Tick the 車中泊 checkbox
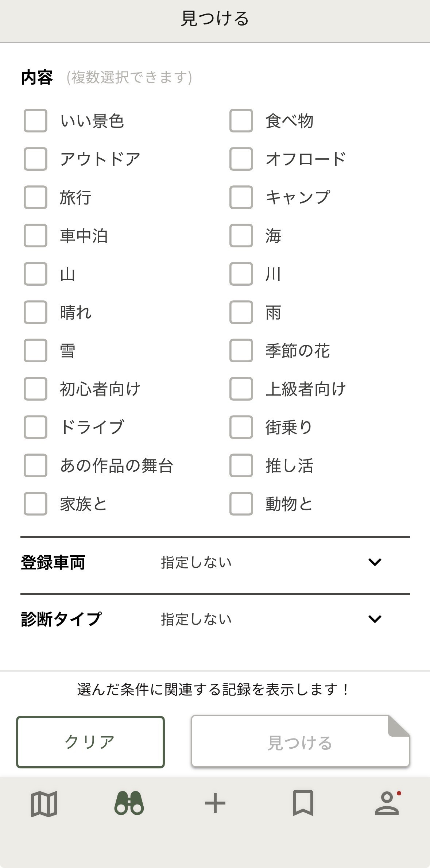Image resolution: width=430 pixels, height=868 pixels. tap(35, 236)
